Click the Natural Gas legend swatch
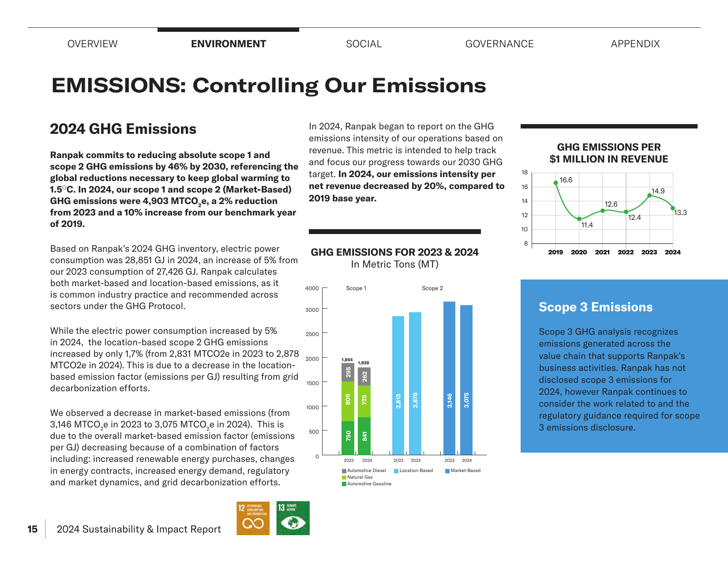The height and width of the screenshot is (563, 728). point(344,477)
